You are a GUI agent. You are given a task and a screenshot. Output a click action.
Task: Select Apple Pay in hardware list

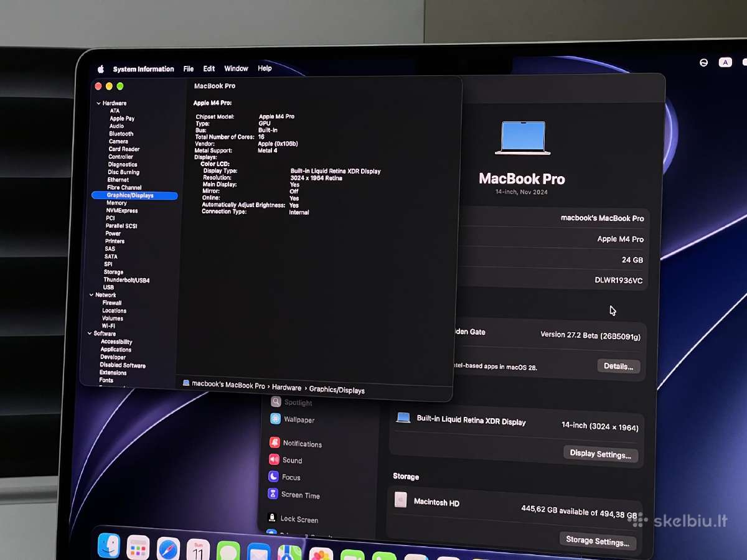122,118
